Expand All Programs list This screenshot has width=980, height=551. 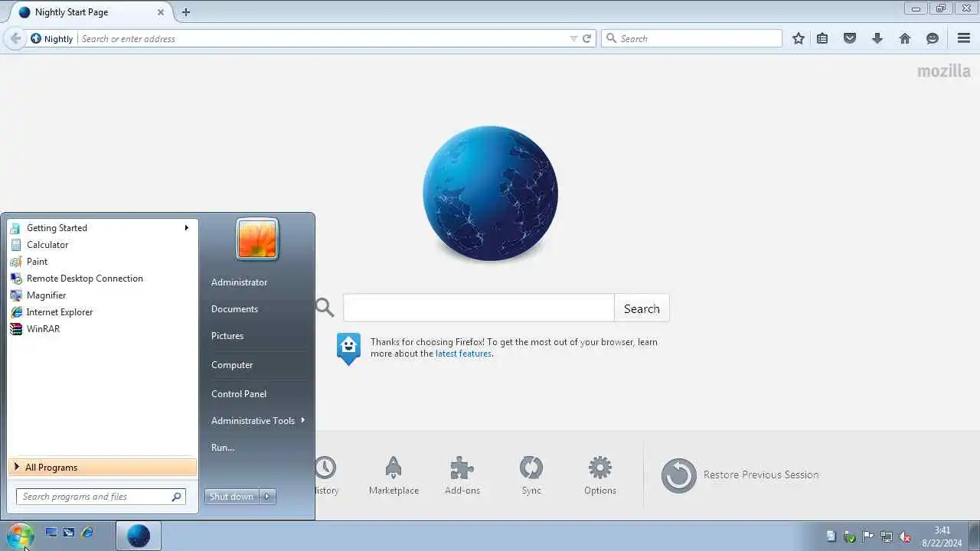[x=102, y=468]
